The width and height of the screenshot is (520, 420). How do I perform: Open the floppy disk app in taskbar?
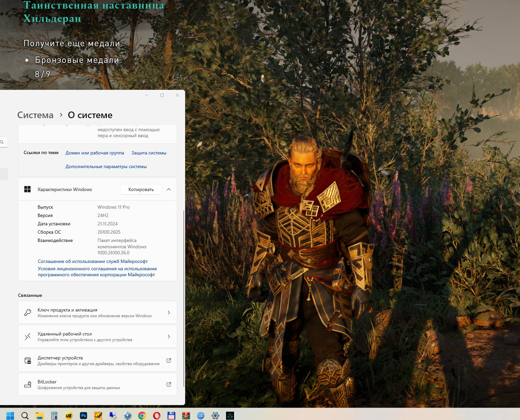tap(171, 416)
